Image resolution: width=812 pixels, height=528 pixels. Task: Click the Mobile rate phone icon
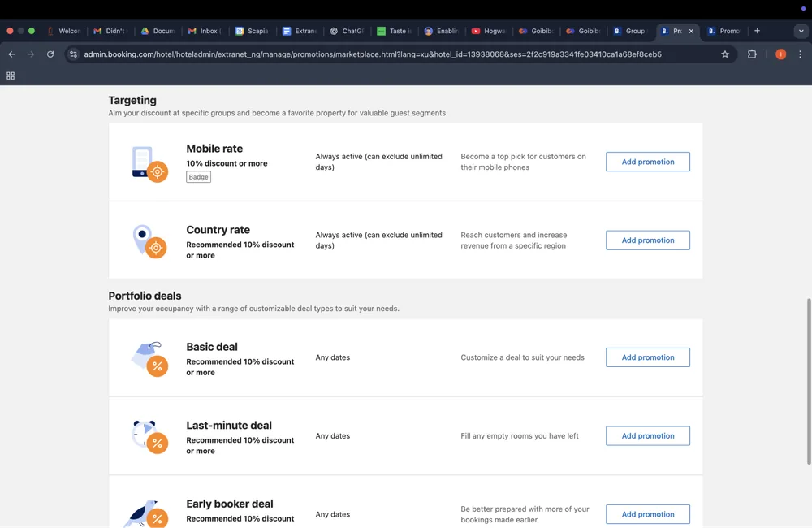[149, 164]
